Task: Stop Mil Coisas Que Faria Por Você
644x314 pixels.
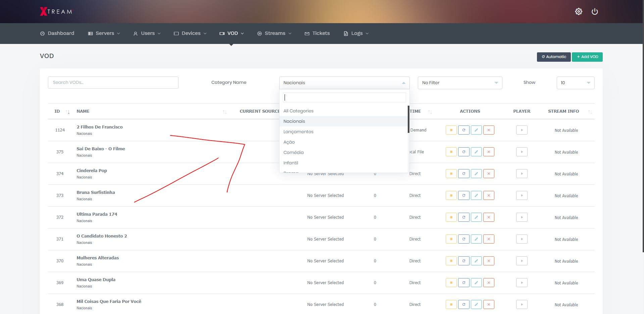Action: (x=451, y=305)
